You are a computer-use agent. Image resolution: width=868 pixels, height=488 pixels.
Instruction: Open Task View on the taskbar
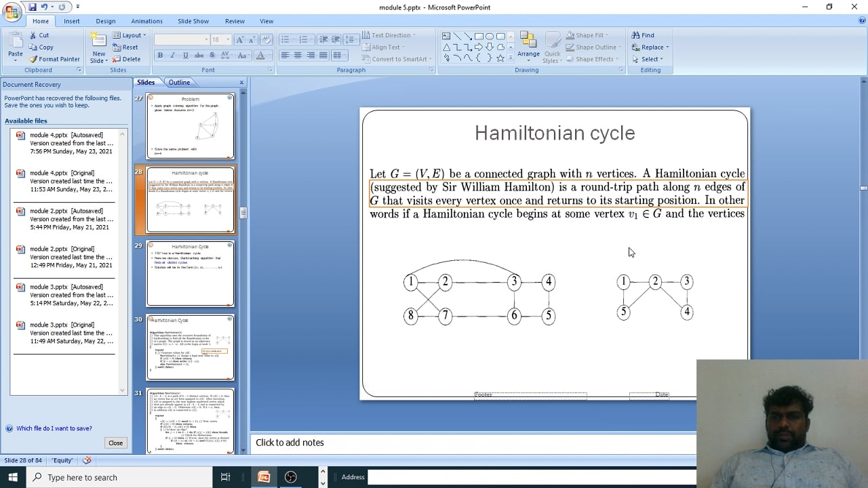pyautogui.click(x=226, y=477)
